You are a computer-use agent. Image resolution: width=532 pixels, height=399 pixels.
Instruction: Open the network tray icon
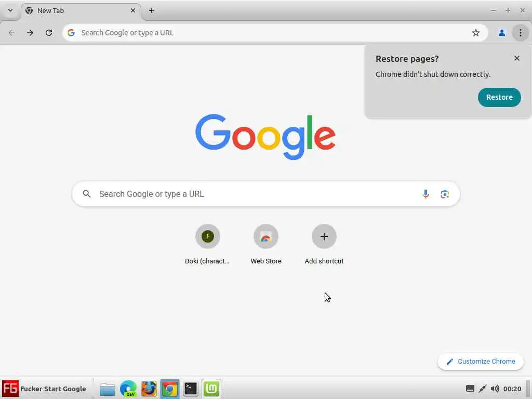point(483,389)
